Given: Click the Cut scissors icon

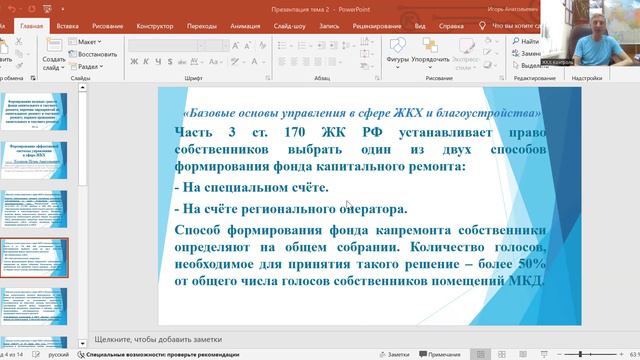Looking at the screenshot, I should coord(19,41).
